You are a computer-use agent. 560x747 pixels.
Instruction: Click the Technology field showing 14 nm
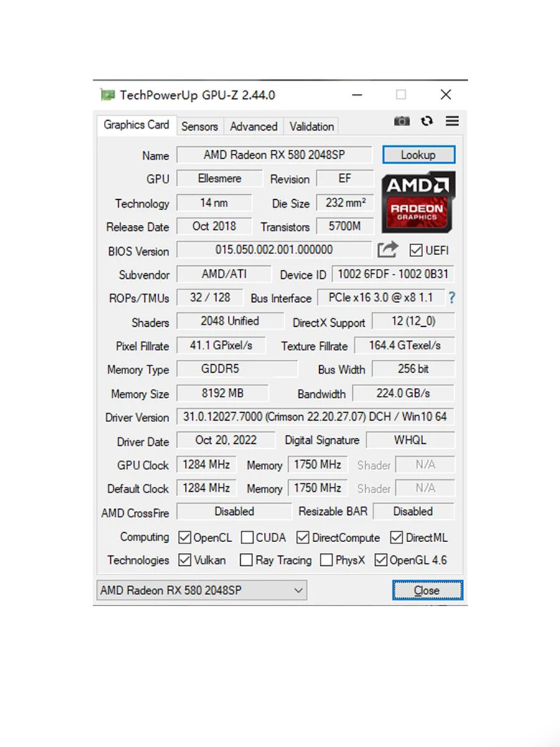(x=214, y=203)
